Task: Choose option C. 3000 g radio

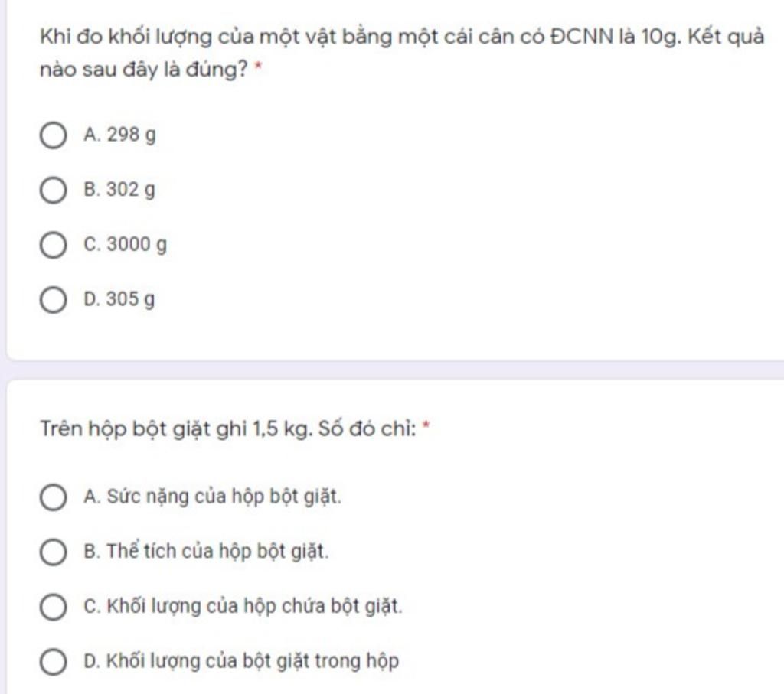Action: pyautogui.click(x=53, y=246)
